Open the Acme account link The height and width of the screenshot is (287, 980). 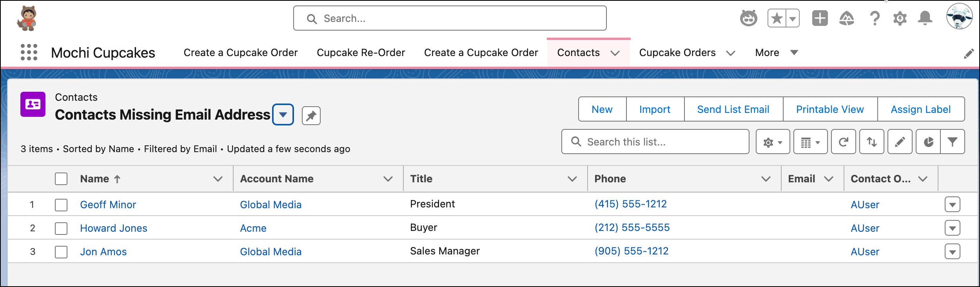pyautogui.click(x=253, y=228)
